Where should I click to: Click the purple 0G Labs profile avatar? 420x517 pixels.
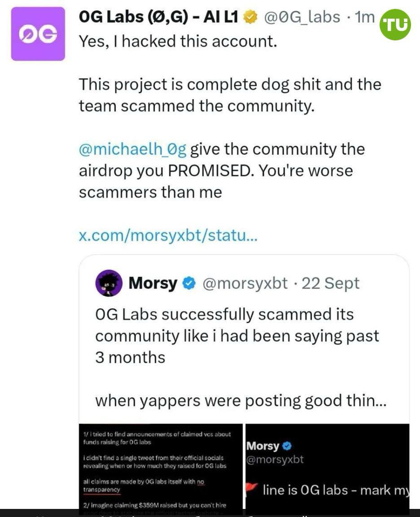coord(38,34)
